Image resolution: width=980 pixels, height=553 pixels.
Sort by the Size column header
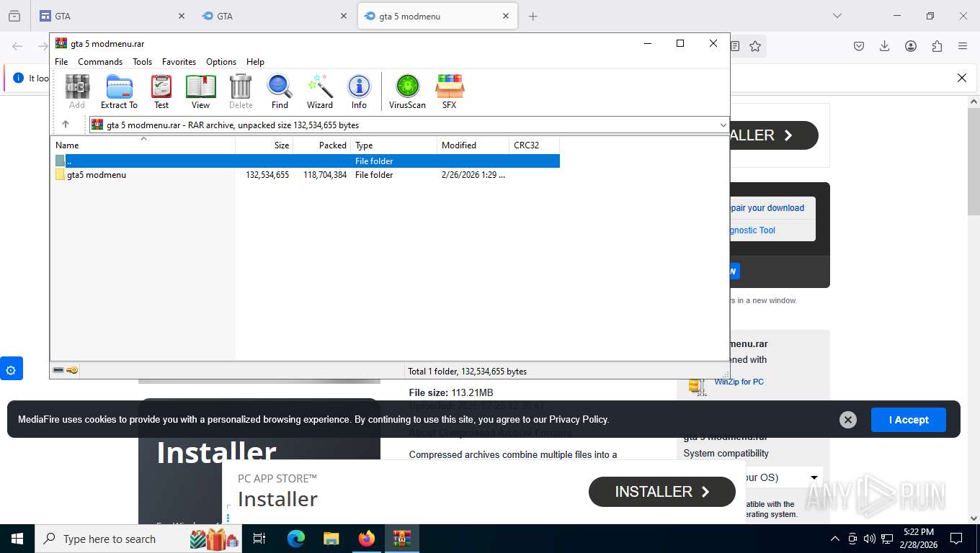tap(264, 145)
